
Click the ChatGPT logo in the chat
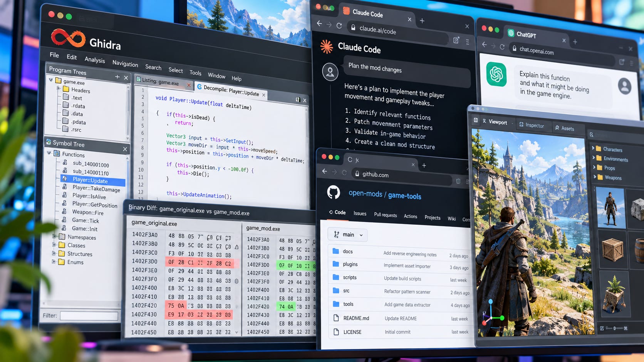(496, 75)
